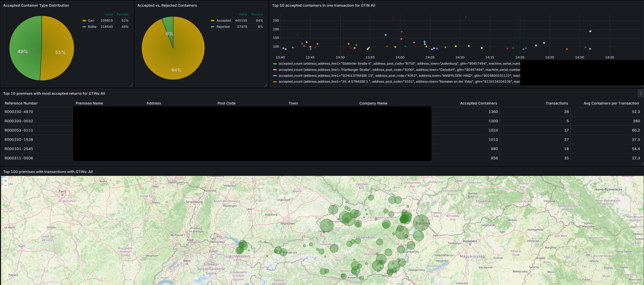This screenshot has width=644, height=285.
Task: Select reference number R000053-0111
Action: pyautogui.click(x=19, y=130)
